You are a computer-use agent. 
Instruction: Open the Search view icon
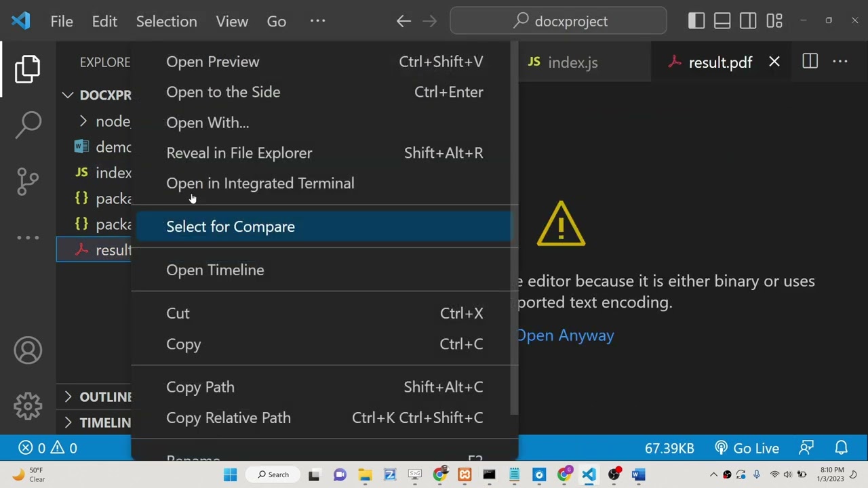pyautogui.click(x=28, y=125)
